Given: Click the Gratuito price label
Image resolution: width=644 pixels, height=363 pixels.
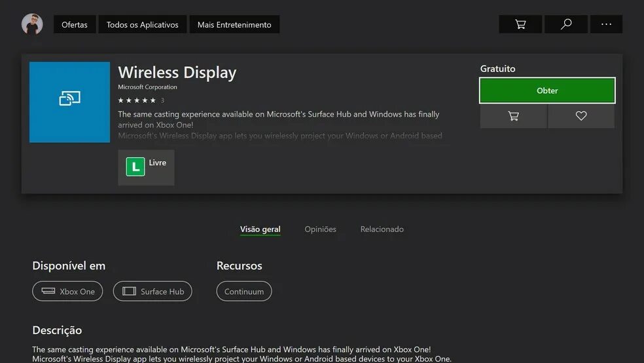Looking at the screenshot, I should coord(498,69).
